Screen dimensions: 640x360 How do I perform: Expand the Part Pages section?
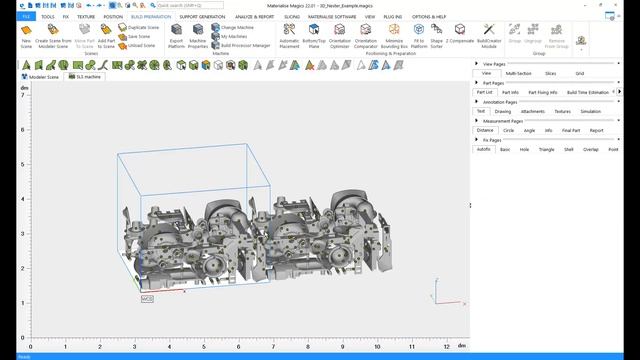(x=476, y=83)
